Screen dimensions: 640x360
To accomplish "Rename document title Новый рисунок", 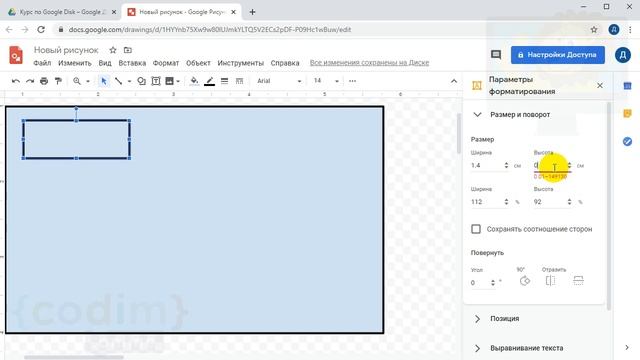I will click(66, 50).
